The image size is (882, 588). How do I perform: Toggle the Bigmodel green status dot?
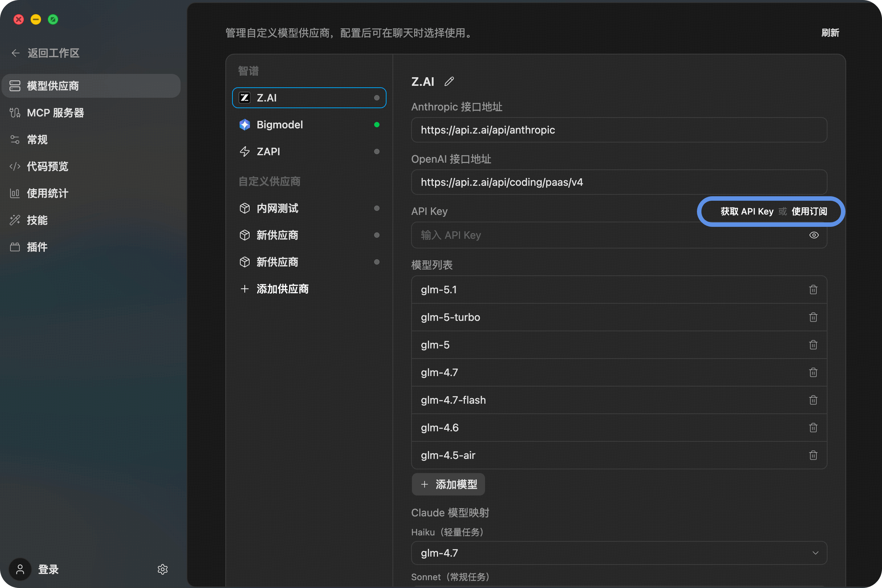pos(376,125)
